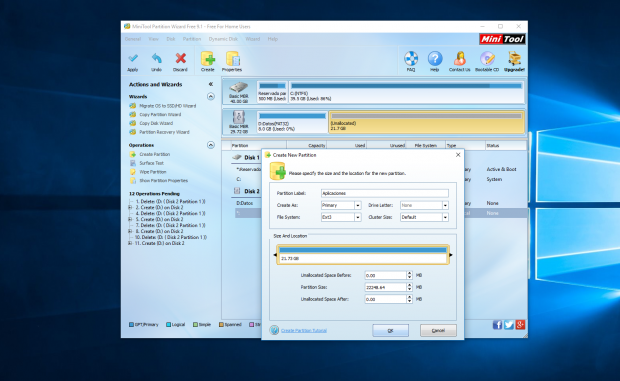This screenshot has height=381, width=620.
Task: Open the Drive Letter dropdown
Action: coord(445,206)
